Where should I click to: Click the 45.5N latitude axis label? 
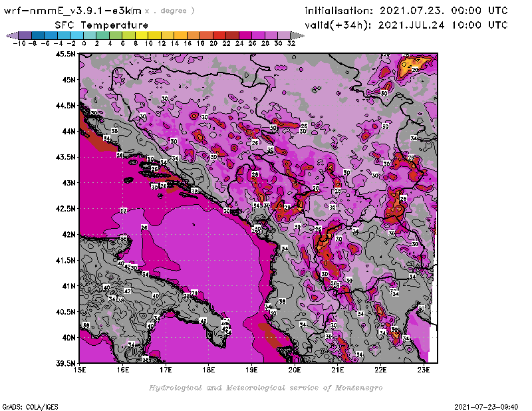click(65, 54)
